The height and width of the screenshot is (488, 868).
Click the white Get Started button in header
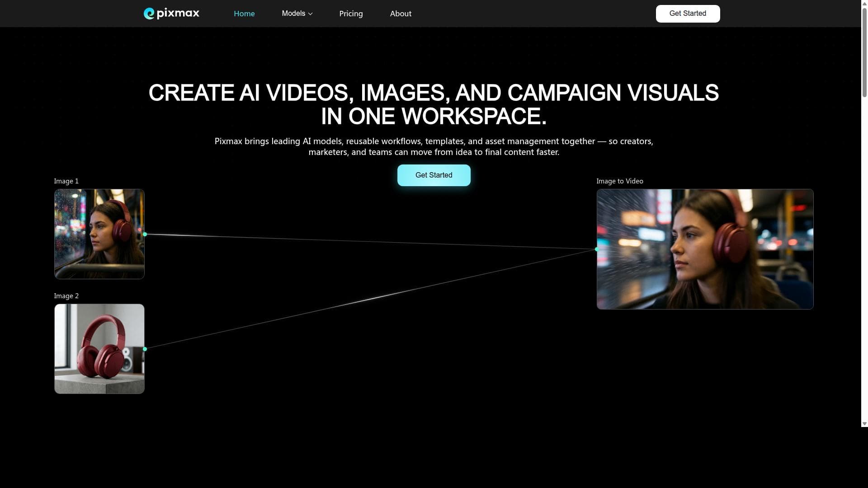pyautogui.click(x=688, y=14)
